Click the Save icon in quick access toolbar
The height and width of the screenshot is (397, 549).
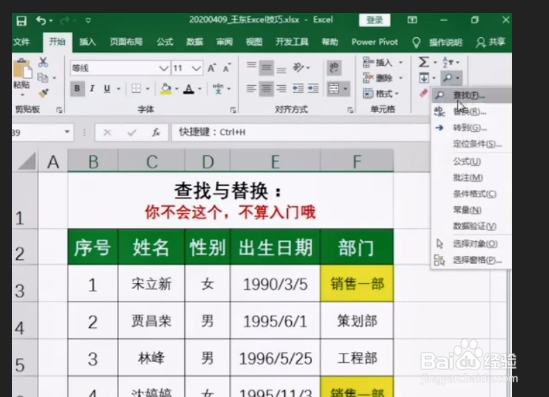click(21, 21)
